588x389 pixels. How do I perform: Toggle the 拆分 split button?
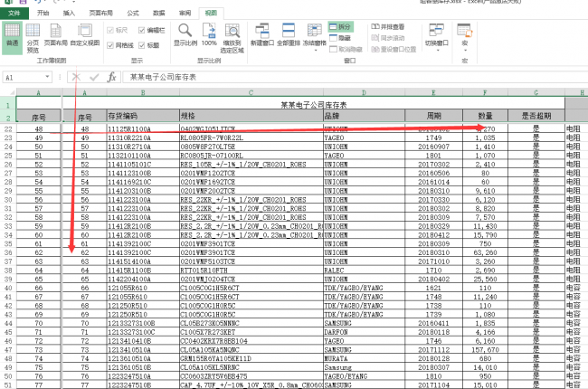click(x=340, y=26)
